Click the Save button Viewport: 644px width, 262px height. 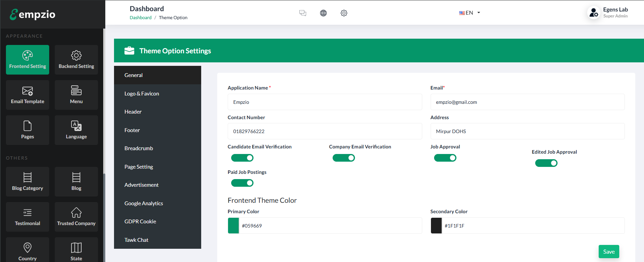coord(609,252)
